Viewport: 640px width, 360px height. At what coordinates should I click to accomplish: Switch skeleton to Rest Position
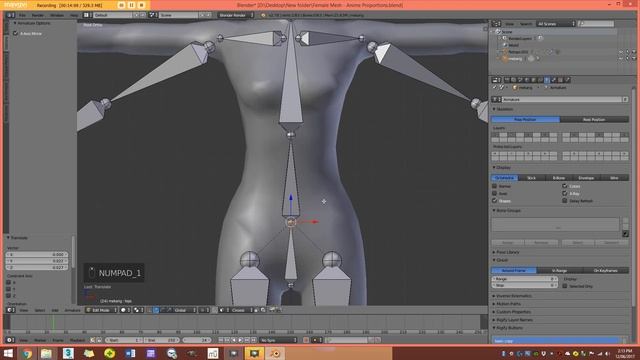[x=594, y=120]
